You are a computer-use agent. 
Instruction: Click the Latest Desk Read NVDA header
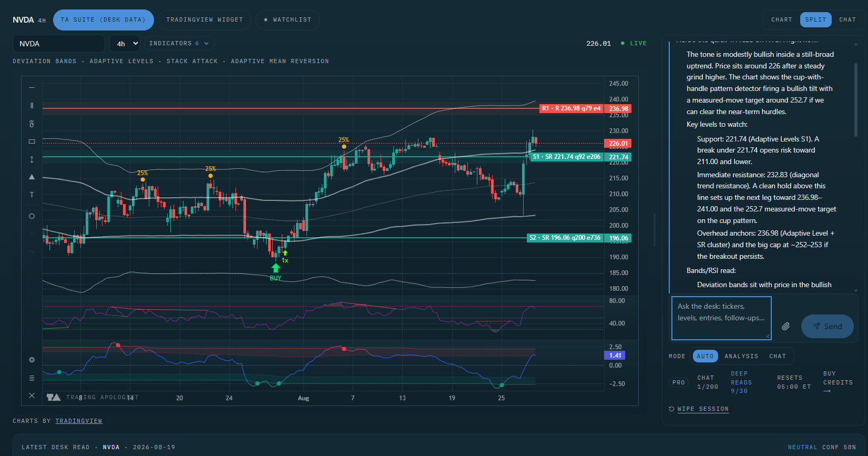98,448
